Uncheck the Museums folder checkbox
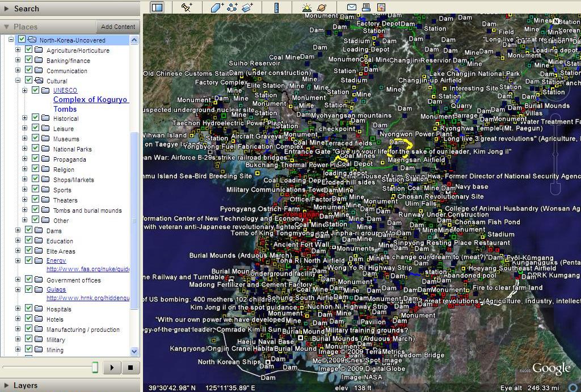The height and width of the screenshot is (392, 581). pos(36,139)
